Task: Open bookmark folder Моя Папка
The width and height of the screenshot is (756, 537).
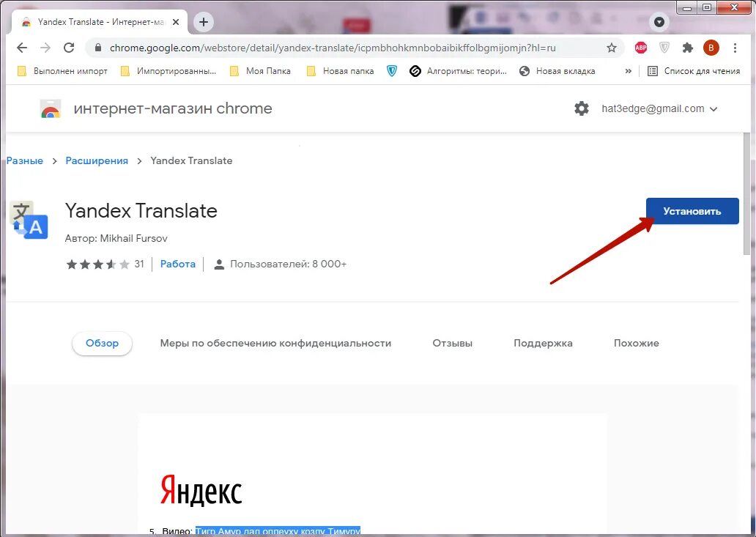Action: (260, 71)
